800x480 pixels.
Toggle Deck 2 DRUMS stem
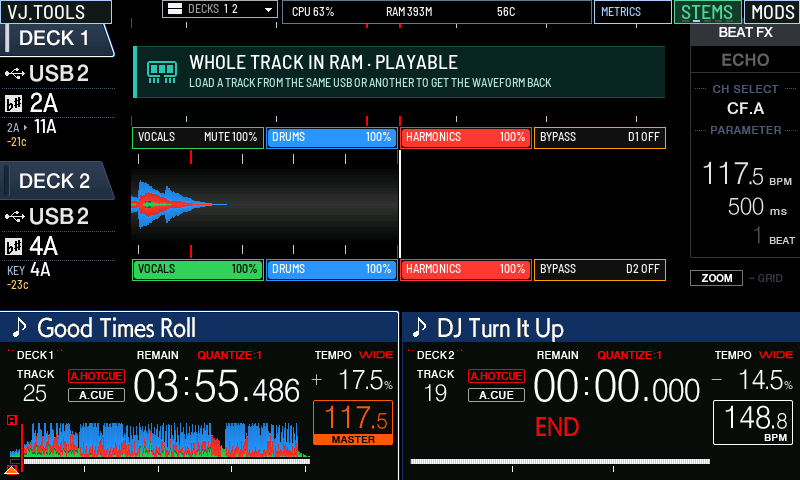pos(332,269)
